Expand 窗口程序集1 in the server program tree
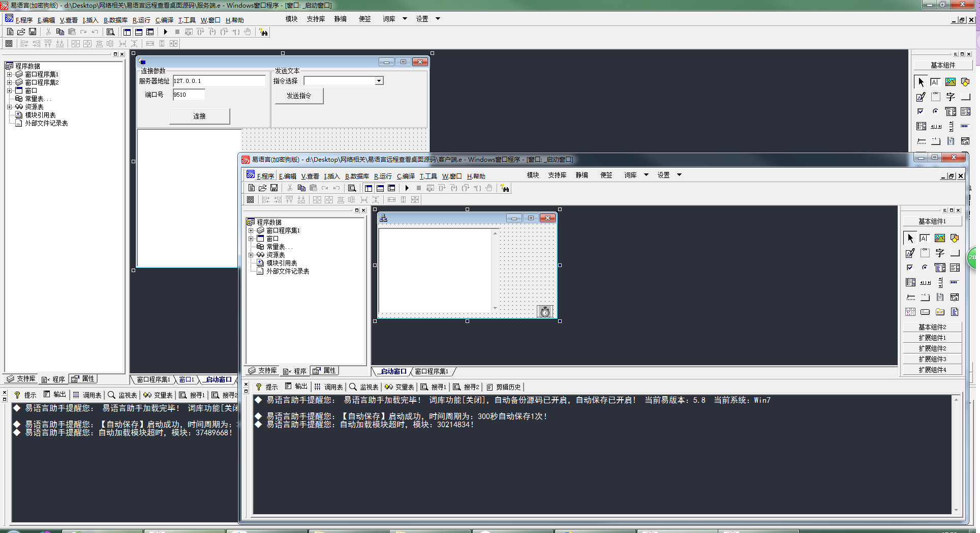 click(9, 74)
